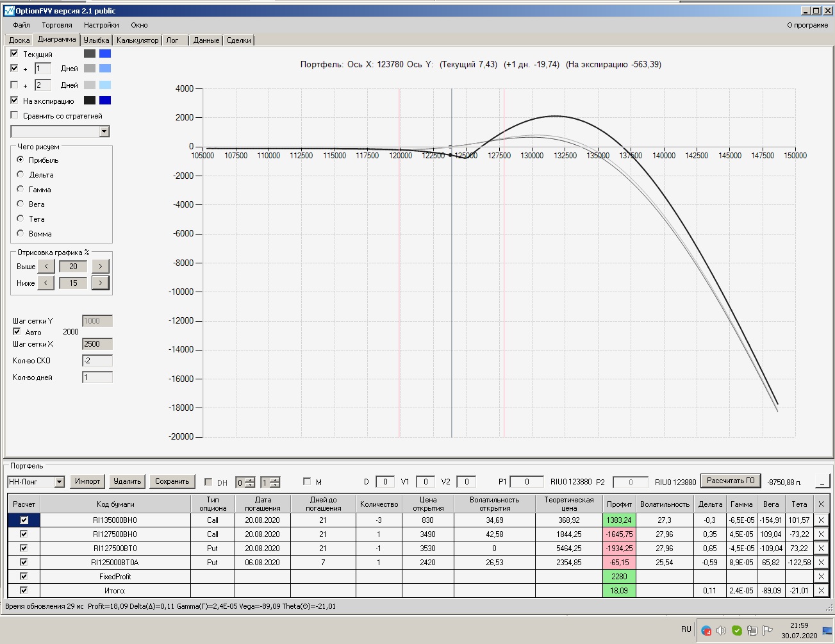Open the НН-Лонг portfolio dropdown

click(59, 482)
